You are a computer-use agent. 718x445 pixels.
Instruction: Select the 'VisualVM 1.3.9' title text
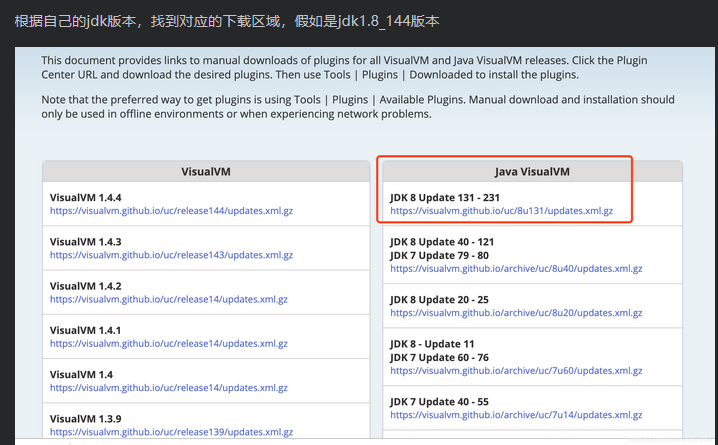(86, 419)
